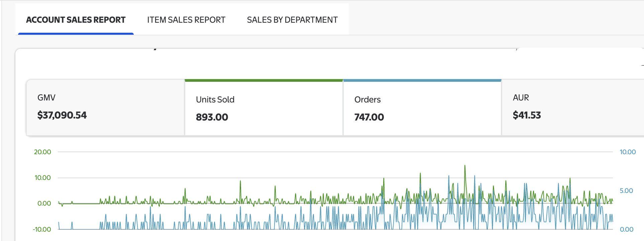Switch to the Item Sales Report tab

[186, 20]
